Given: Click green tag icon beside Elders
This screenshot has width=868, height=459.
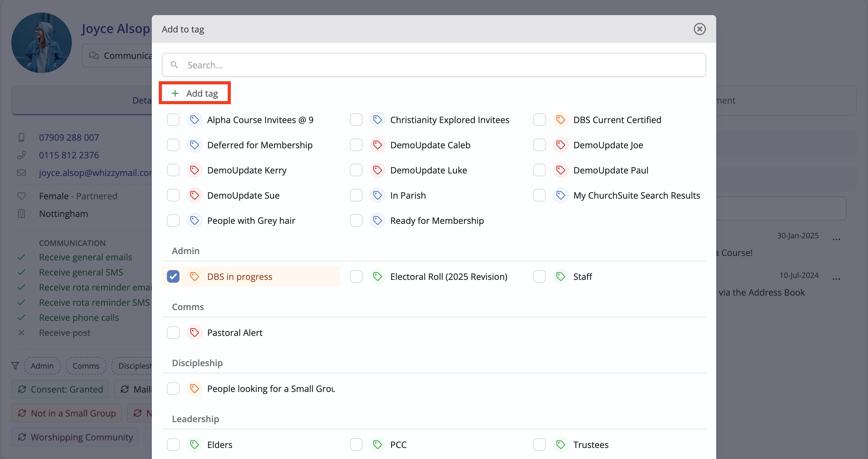Looking at the screenshot, I should point(194,445).
